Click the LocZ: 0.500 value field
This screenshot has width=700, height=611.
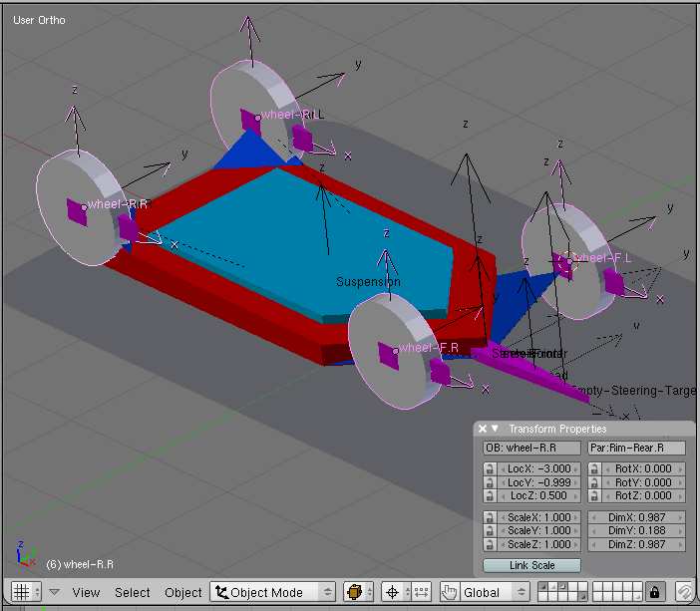point(538,495)
